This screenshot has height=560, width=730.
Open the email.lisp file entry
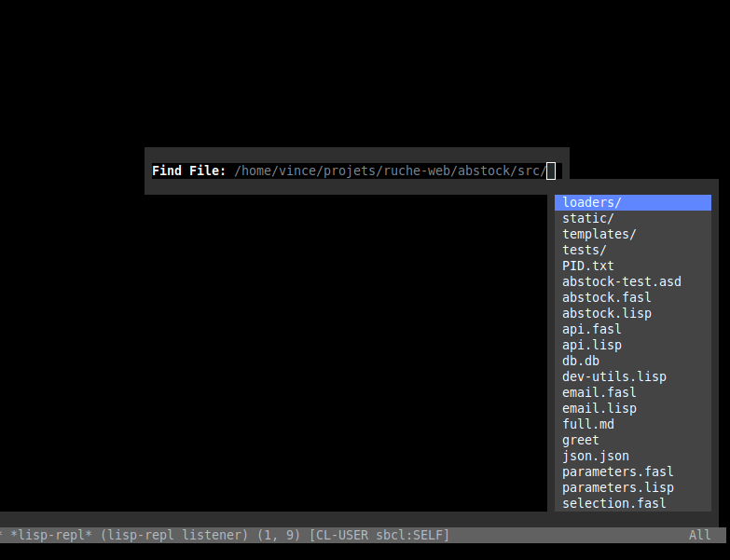[x=599, y=408]
